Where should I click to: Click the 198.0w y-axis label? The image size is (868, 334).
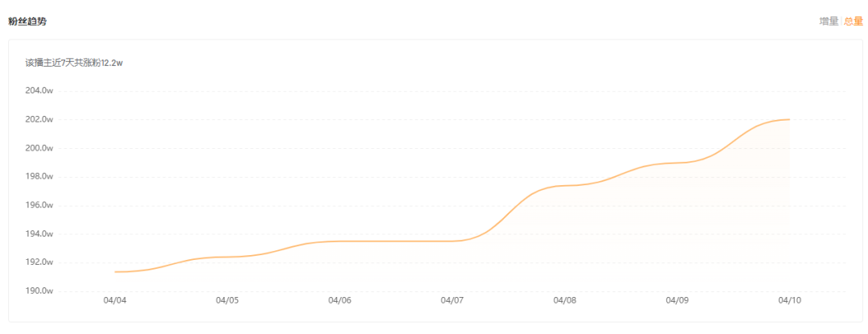[x=39, y=177]
